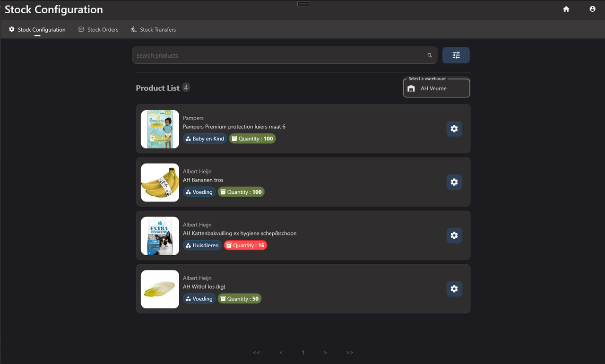Open the filter options button

[456, 55]
